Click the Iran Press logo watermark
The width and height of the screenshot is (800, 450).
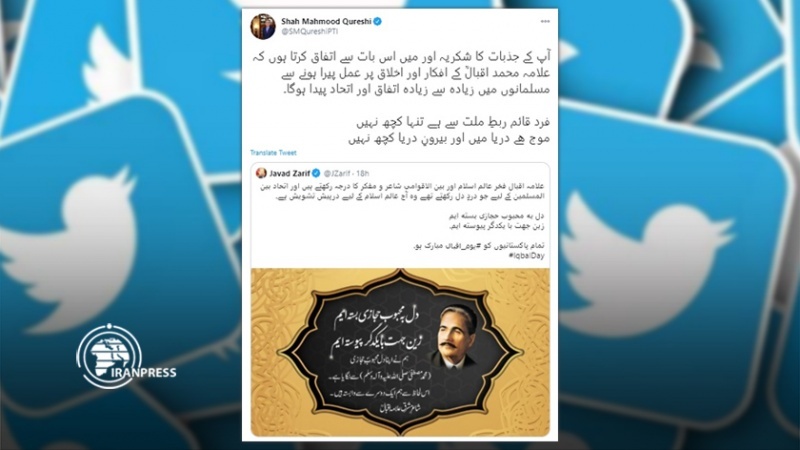pos(125,356)
